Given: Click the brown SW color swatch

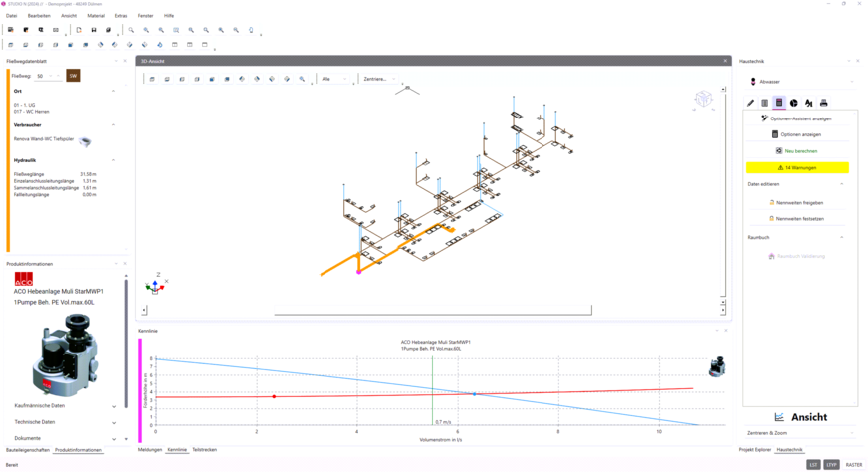Looking at the screenshot, I should pyautogui.click(x=73, y=76).
